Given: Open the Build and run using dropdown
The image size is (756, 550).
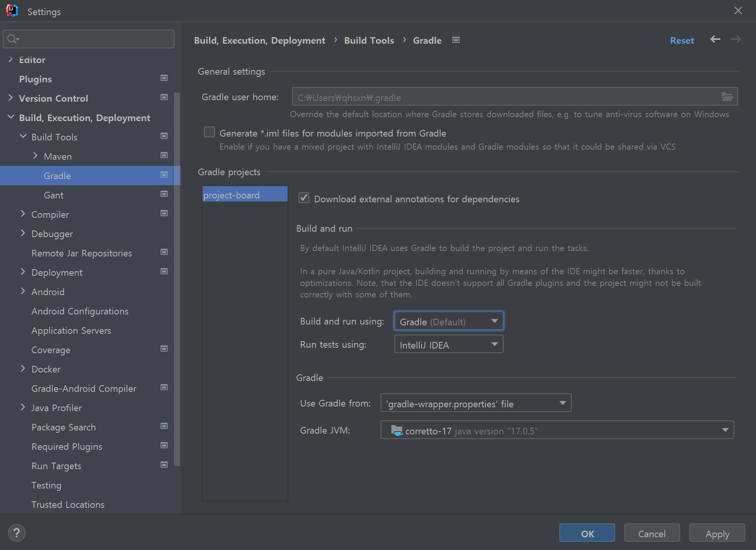Looking at the screenshot, I should 449,321.
